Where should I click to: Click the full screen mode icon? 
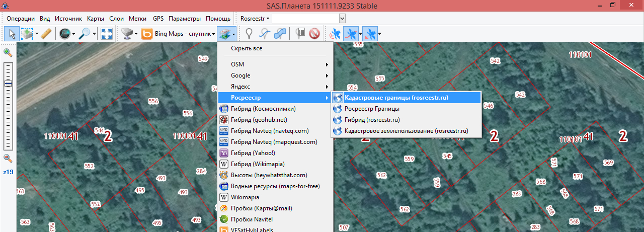(106, 34)
